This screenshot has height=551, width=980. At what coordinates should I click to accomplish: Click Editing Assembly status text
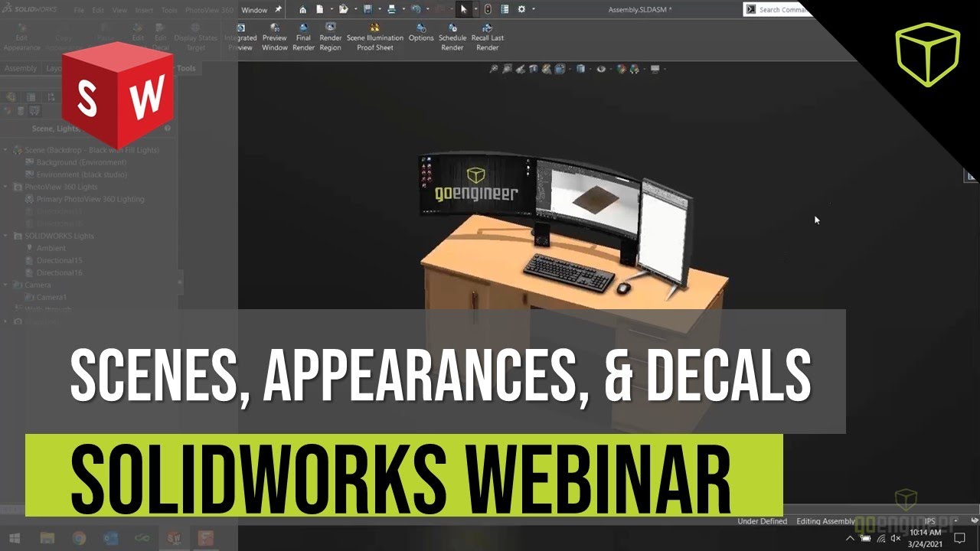coord(825,521)
